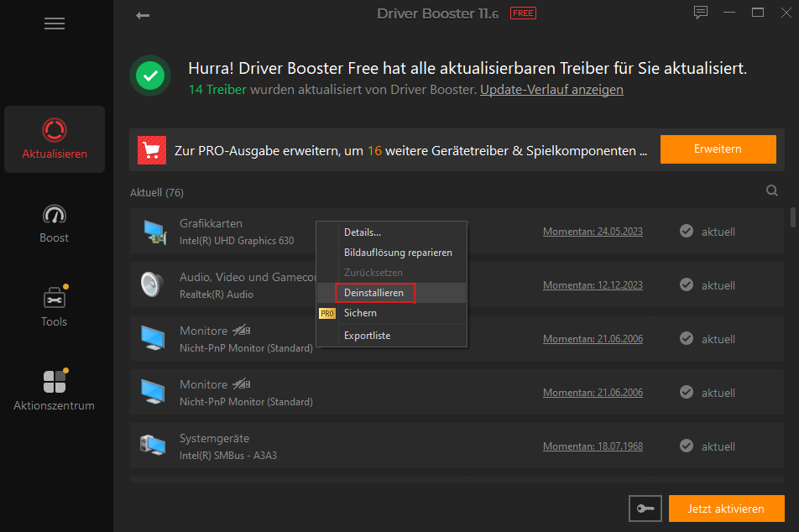
Task: Click second Monitore row monitor icon
Action: click(x=153, y=392)
